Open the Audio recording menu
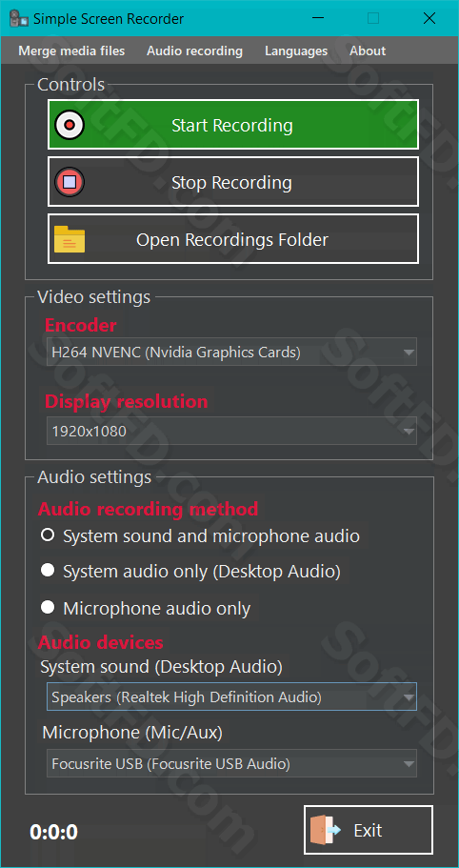 point(194,50)
